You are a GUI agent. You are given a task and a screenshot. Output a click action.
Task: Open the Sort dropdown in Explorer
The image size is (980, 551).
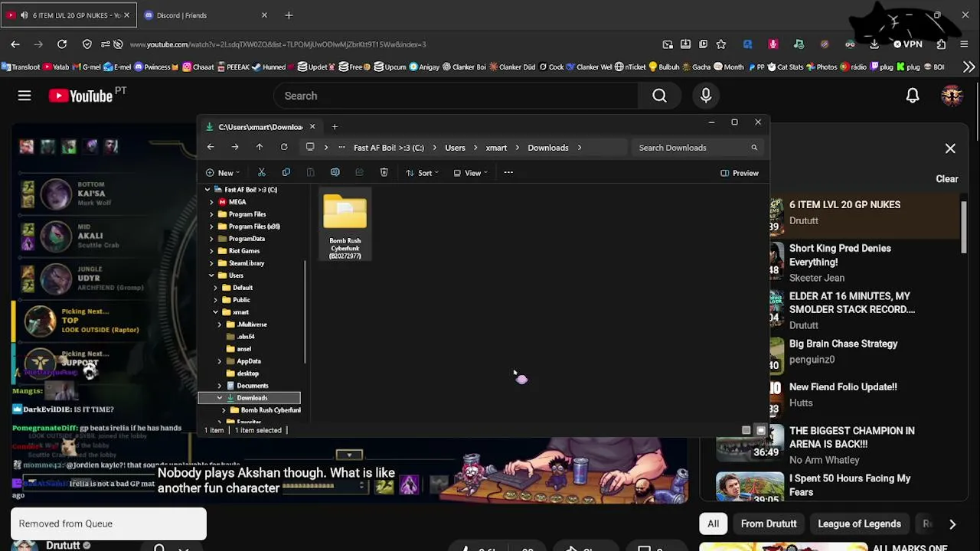pos(422,173)
